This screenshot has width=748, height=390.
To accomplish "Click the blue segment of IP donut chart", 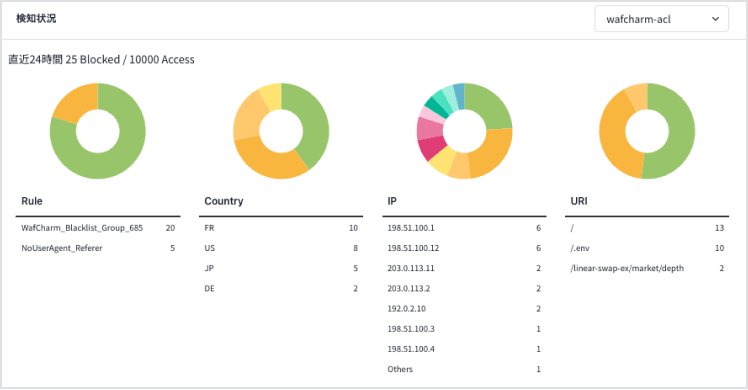I will click(x=459, y=95).
